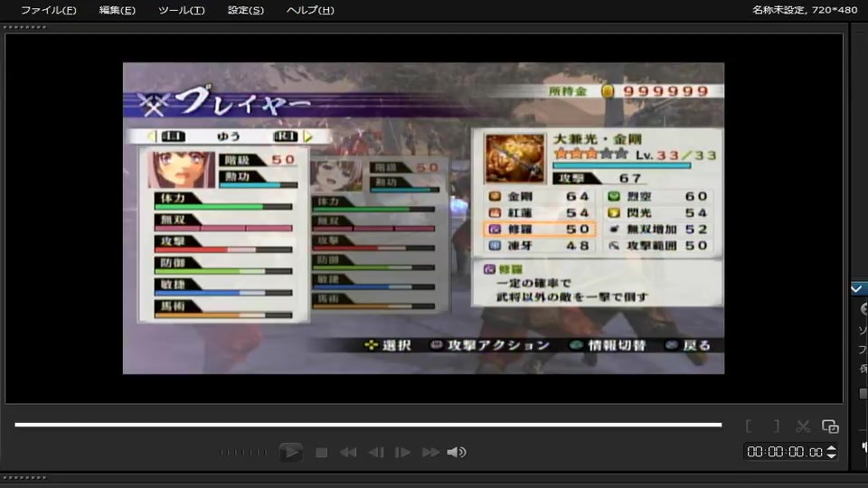Stop playback with the square Stop button
The width and height of the screenshot is (868, 488).
pyautogui.click(x=321, y=453)
